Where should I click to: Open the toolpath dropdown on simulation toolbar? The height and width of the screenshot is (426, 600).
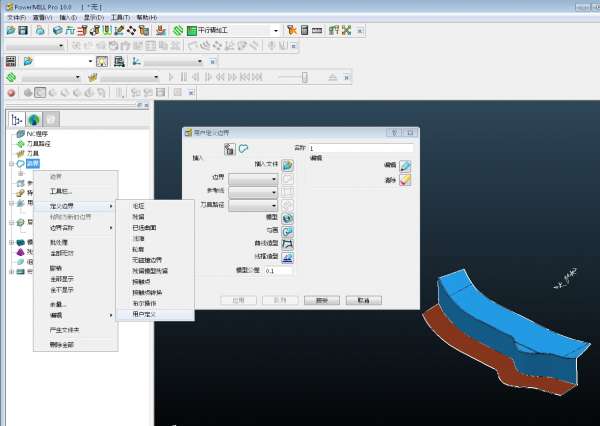point(78,77)
